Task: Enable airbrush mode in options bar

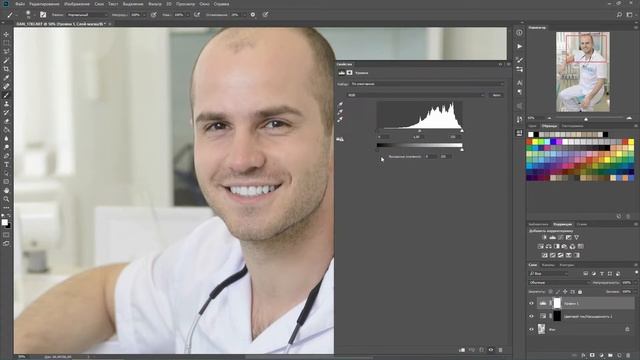Action: coord(197,15)
